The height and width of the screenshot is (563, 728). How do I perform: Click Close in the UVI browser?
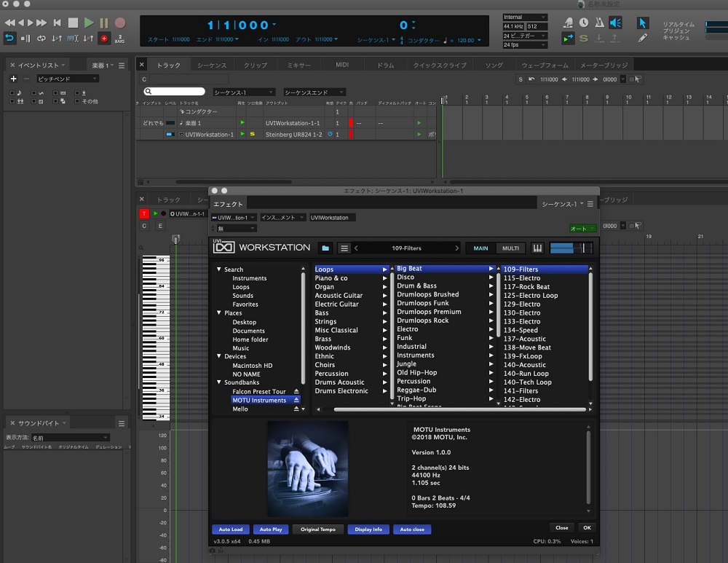[x=561, y=528]
